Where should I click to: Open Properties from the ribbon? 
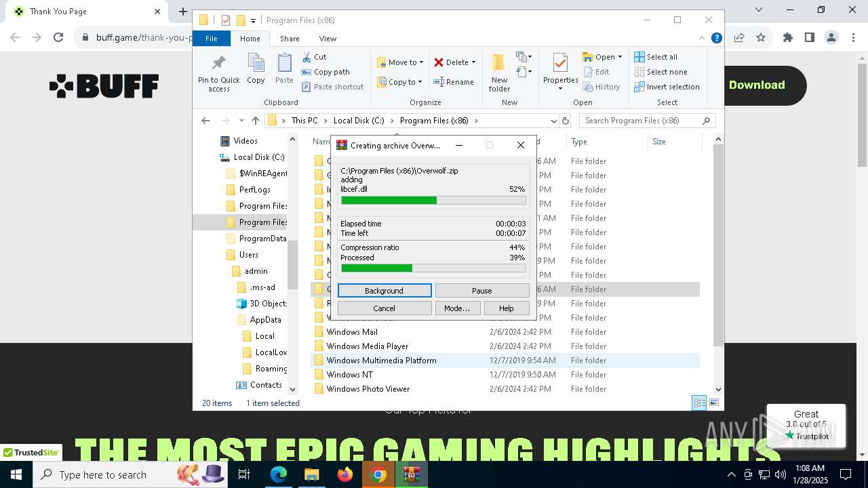click(x=560, y=73)
